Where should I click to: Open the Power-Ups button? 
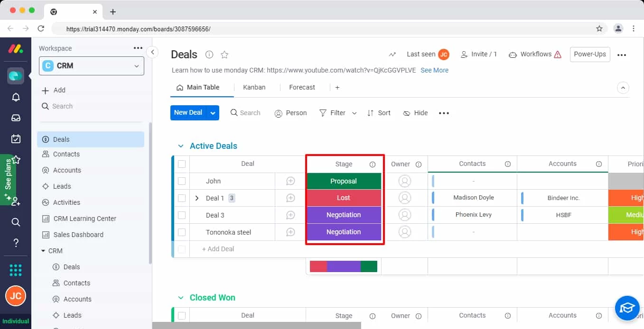pos(590,55)
